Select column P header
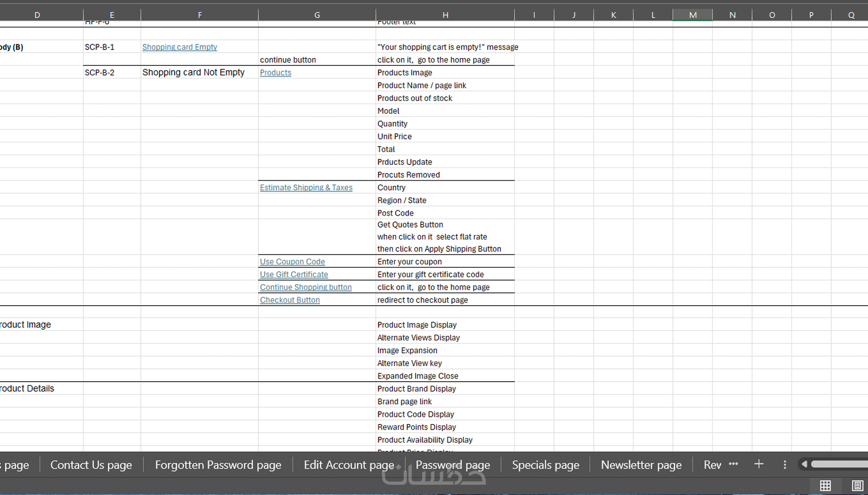This screenshot has height=495, width=868. click(811, 15)
